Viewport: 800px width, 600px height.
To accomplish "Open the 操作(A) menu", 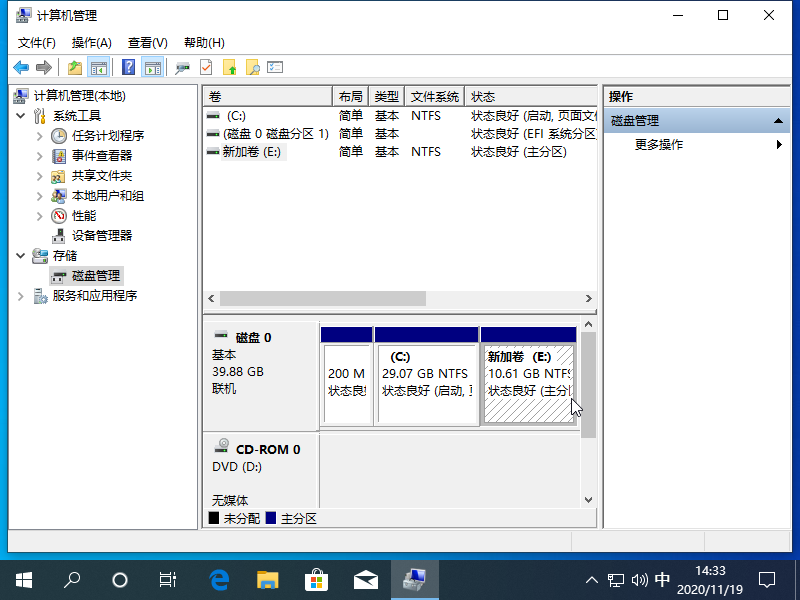I will click(x=91, y=43).
